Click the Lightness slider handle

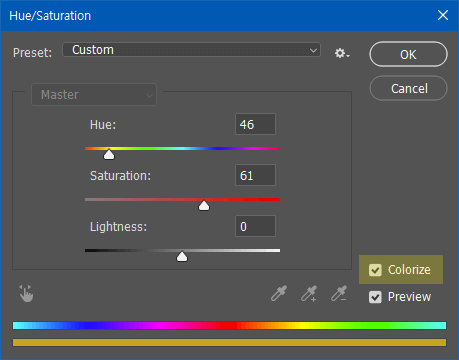coord(182,256)
